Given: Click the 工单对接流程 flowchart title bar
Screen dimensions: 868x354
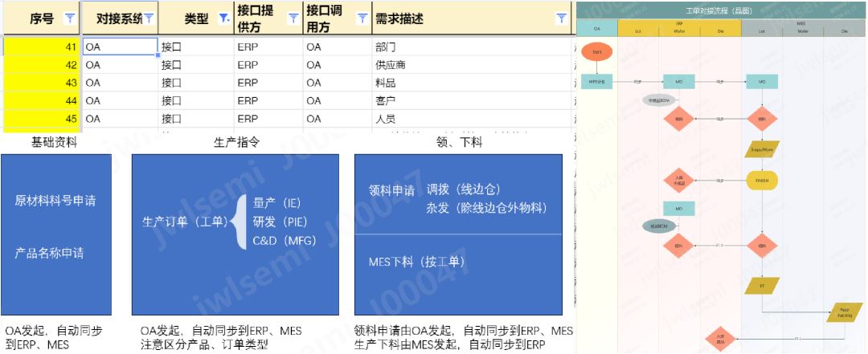Looking at the screenshot, I should pyautogui.click(x=721, y=12).
